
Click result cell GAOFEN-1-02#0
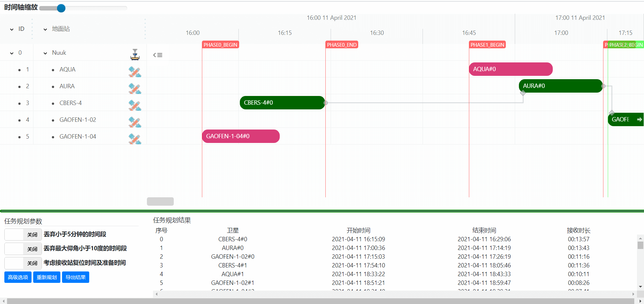pos(233,257)
